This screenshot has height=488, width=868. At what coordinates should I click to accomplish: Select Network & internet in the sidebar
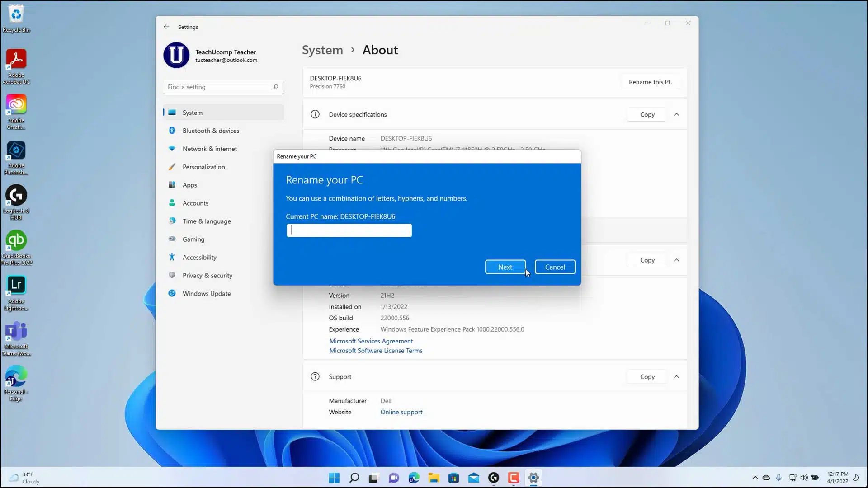[x=209, y=148]
